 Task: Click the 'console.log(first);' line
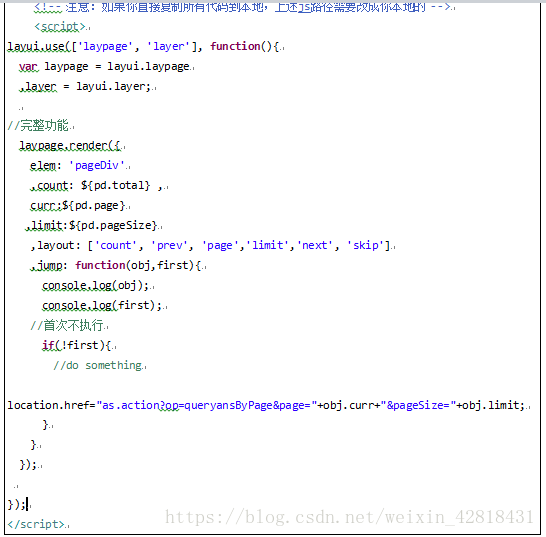102,306
